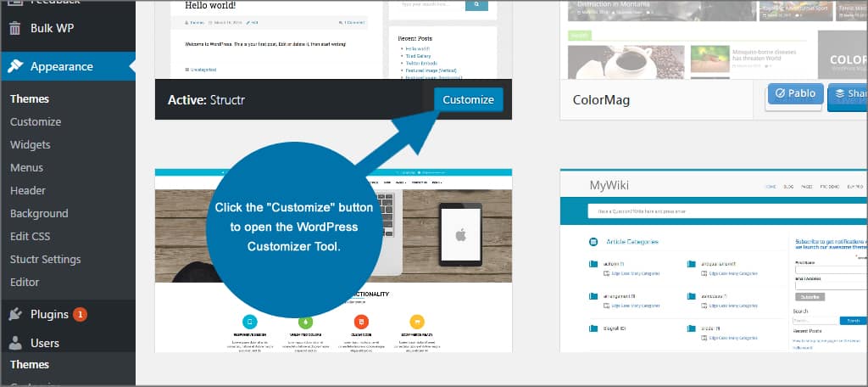Open the Editor submenu item
This screenshot has width=868, height=387.
[25, 283]
